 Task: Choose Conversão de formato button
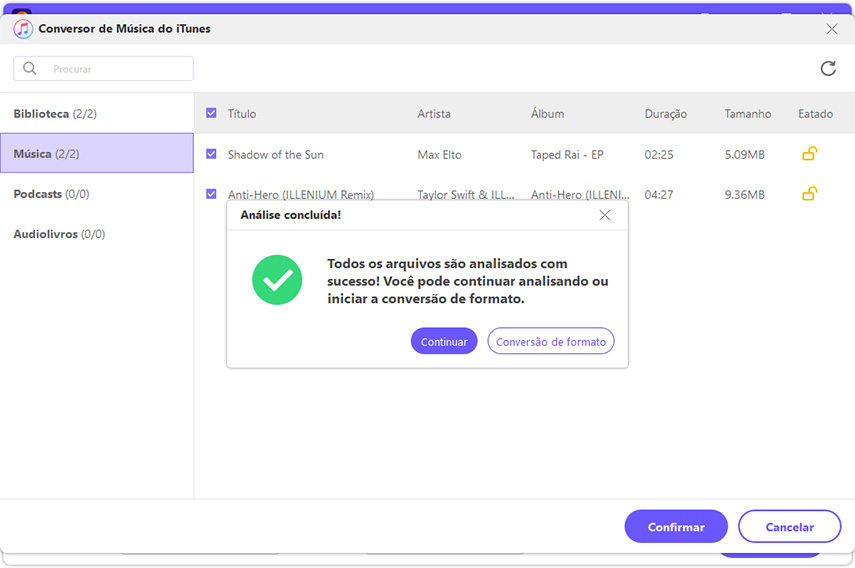click(x=551, y=341)
